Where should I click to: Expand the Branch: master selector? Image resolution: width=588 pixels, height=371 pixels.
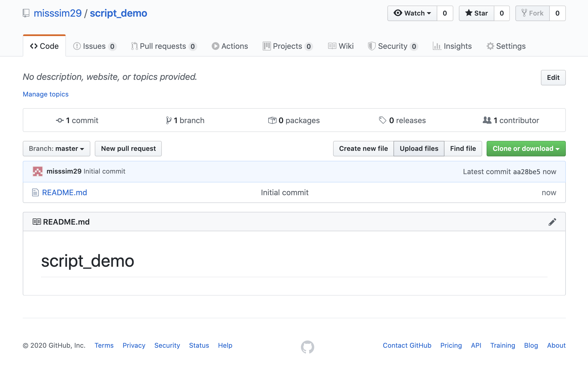[57, 149]
